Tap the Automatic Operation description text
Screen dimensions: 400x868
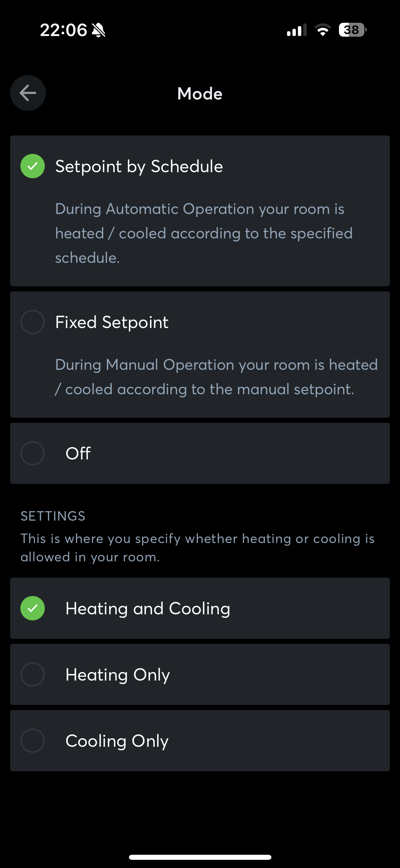[204, 233]
